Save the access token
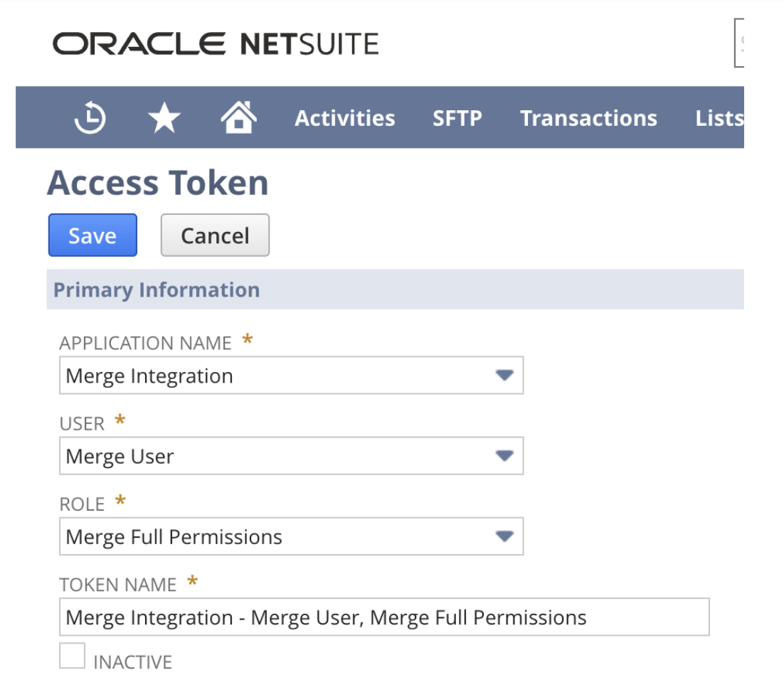This screenshot has height=680, width=784. coord(92,235)
